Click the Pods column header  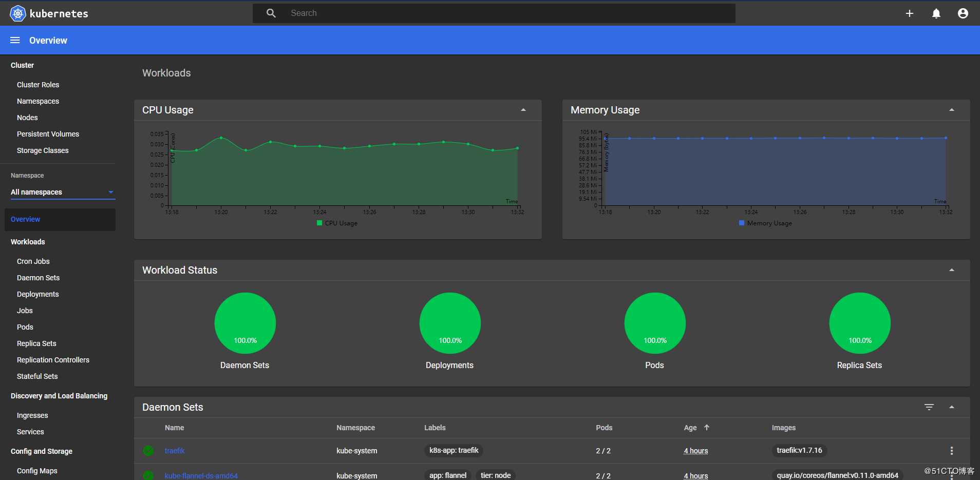604,428
